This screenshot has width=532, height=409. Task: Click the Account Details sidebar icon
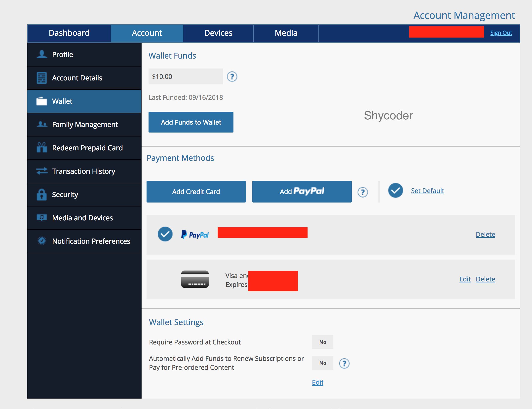point(41,77)
